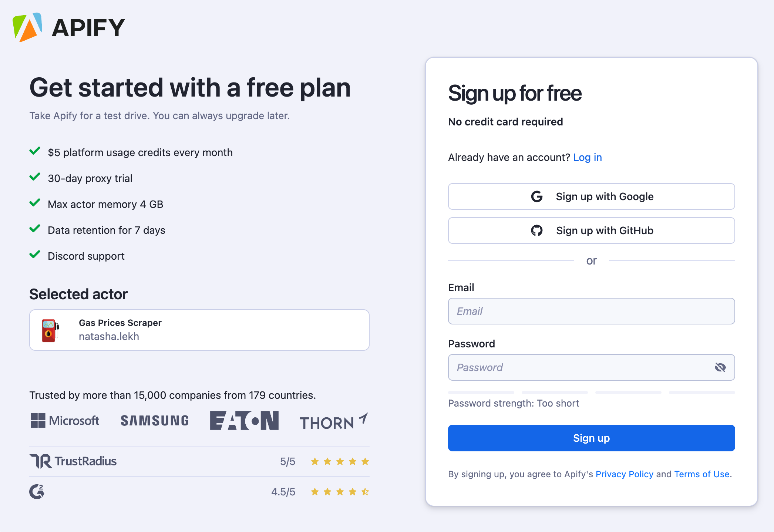Select the Google icon on the signup button
The height and width of the screenshot is (532, 774).
click(x=536, y=196)
